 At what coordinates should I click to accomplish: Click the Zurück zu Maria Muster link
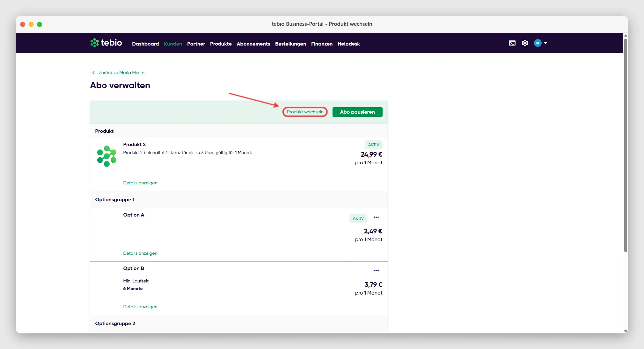click(122, 73)
